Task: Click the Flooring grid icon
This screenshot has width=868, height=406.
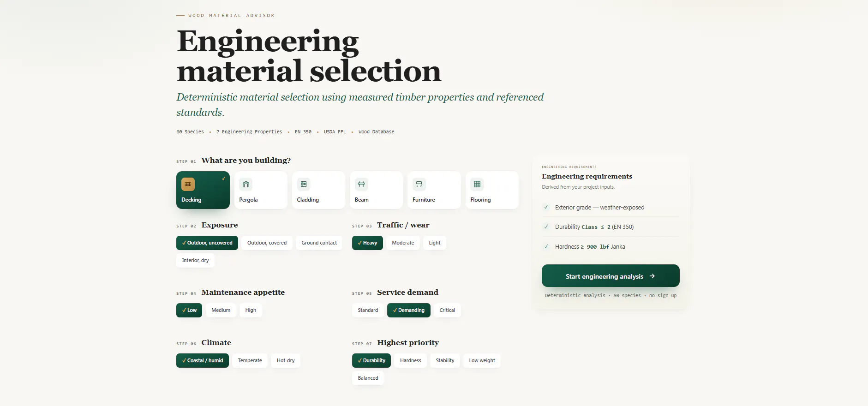Action: tap(477, 184)
